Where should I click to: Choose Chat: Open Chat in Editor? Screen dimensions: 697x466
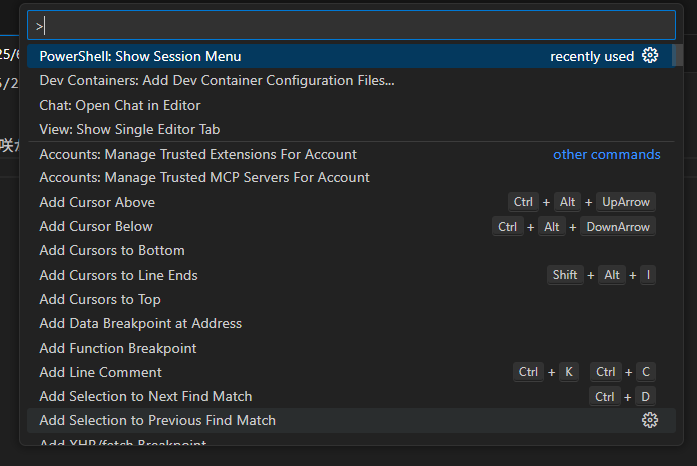point(120,105)
